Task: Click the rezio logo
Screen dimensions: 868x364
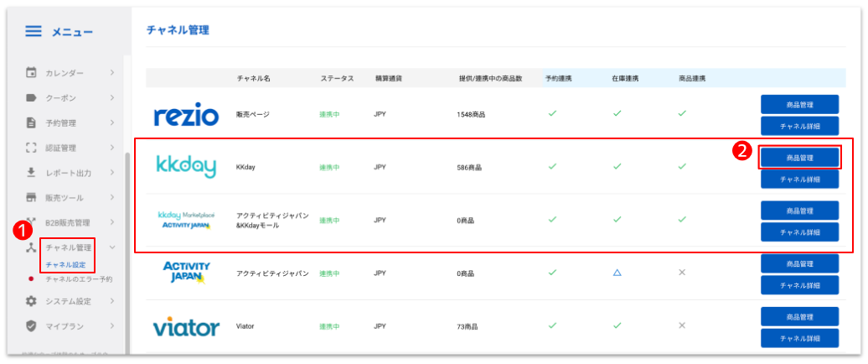Action: (187, 115)
